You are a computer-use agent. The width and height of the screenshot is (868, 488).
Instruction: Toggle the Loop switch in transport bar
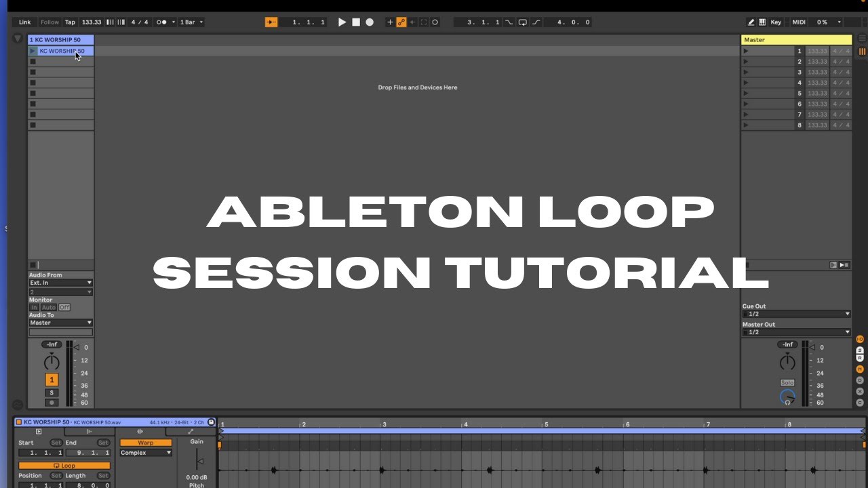(x=523, y=22)
